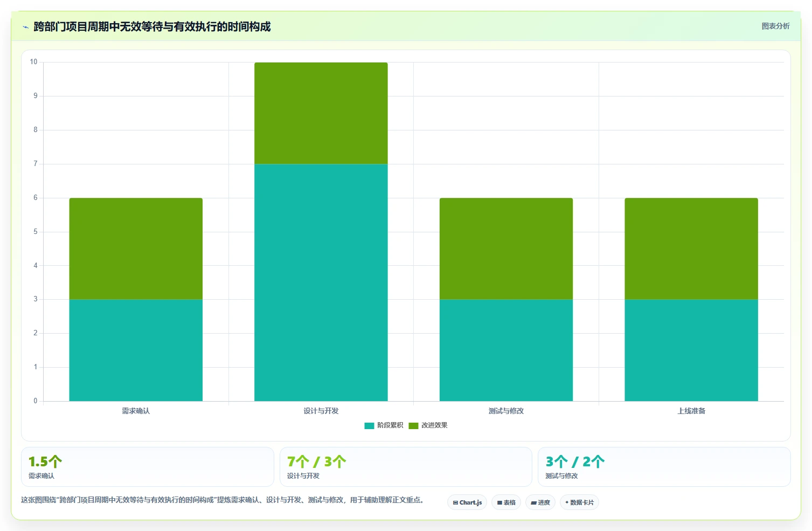Select the teal bar segment for 上线准备
This screenshot has width=812, height=531.
coord(691,350)
